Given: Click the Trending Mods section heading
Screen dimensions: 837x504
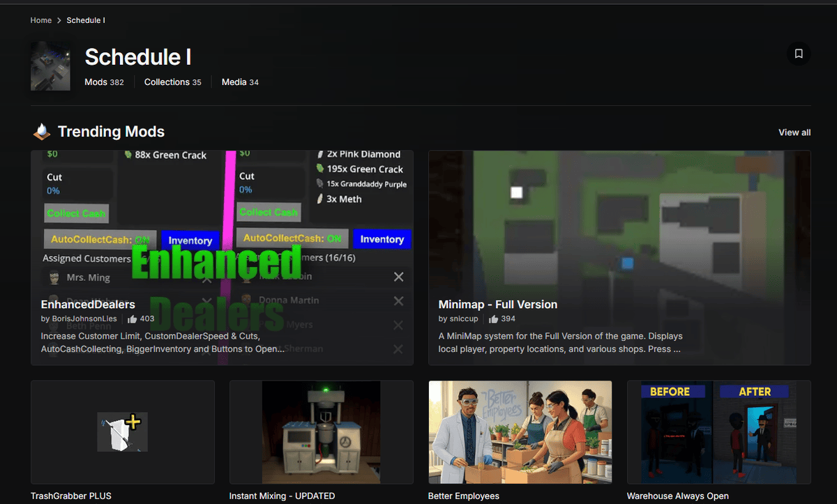Looking at the screenshot, I should 111,132.
